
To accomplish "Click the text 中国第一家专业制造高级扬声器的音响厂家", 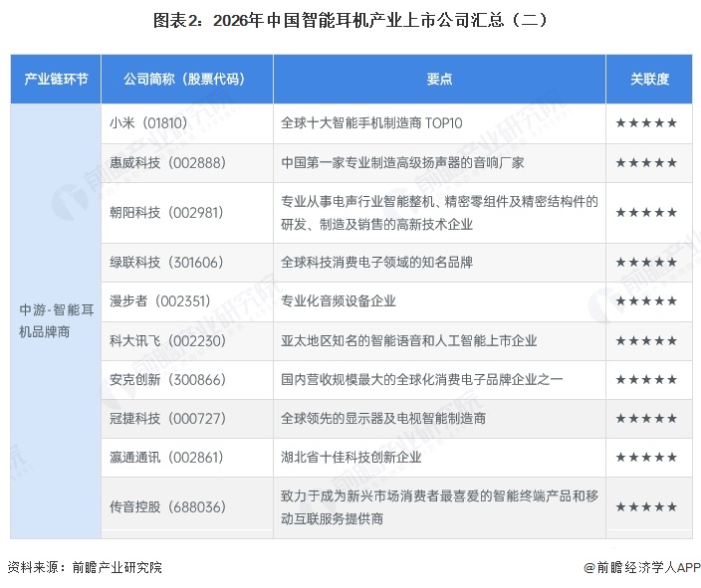I will [402, 162].
